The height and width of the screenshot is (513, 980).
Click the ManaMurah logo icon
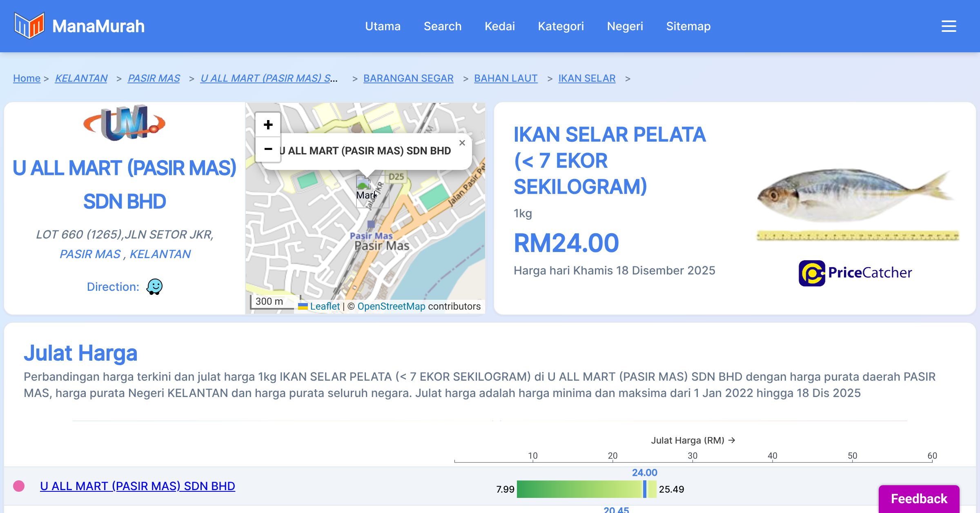tap(29, 26)
